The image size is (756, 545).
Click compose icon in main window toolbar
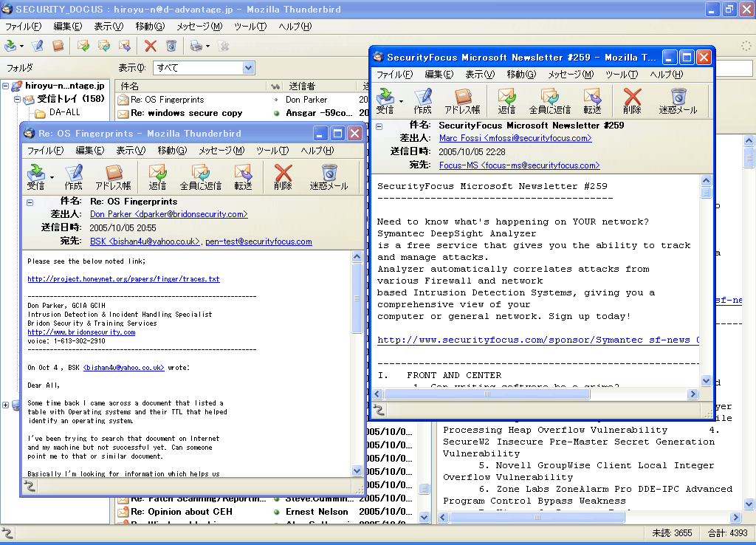37,46
